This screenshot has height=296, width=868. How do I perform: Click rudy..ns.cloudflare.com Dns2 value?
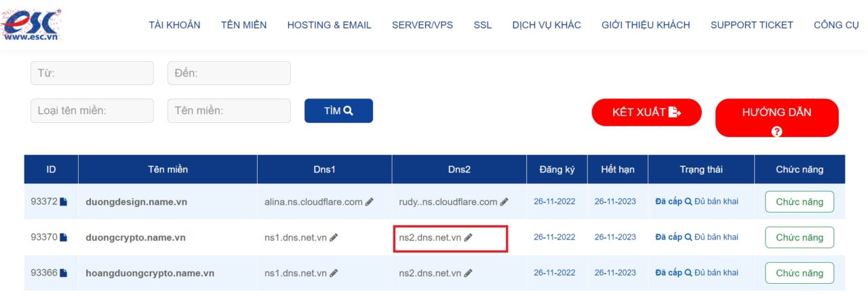[448, 202]
